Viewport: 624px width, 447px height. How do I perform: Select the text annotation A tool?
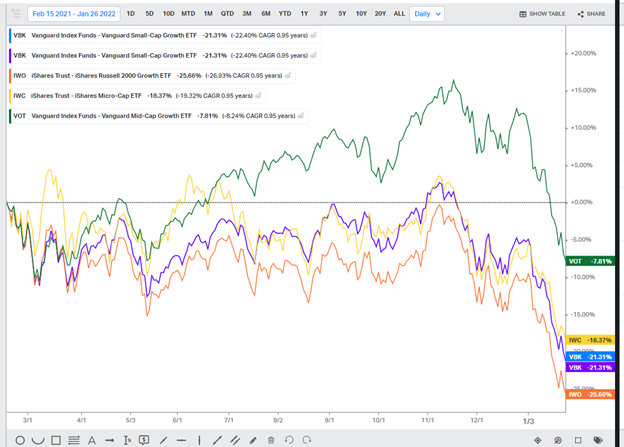(x=92, y=440)
